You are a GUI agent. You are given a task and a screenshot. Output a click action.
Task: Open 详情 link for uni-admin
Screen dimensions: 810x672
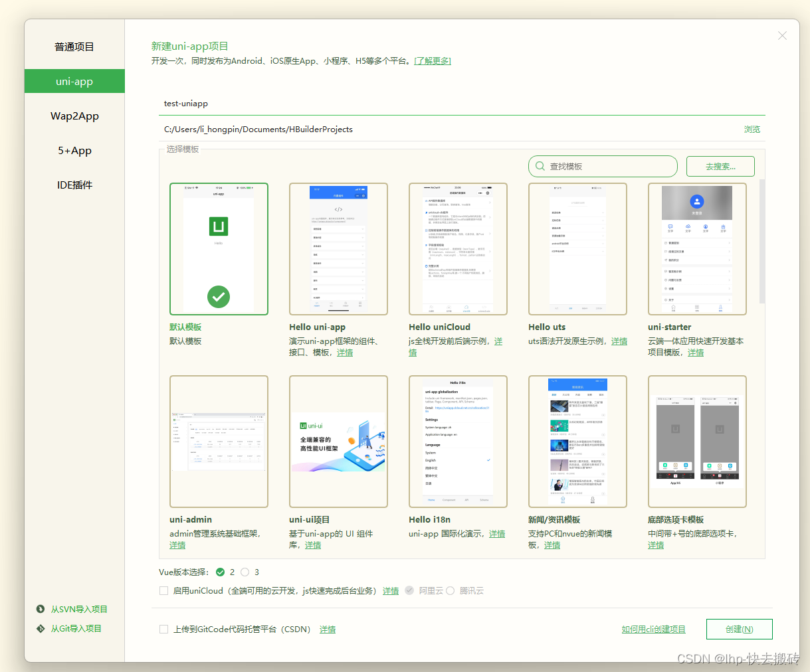pos(177,545)
